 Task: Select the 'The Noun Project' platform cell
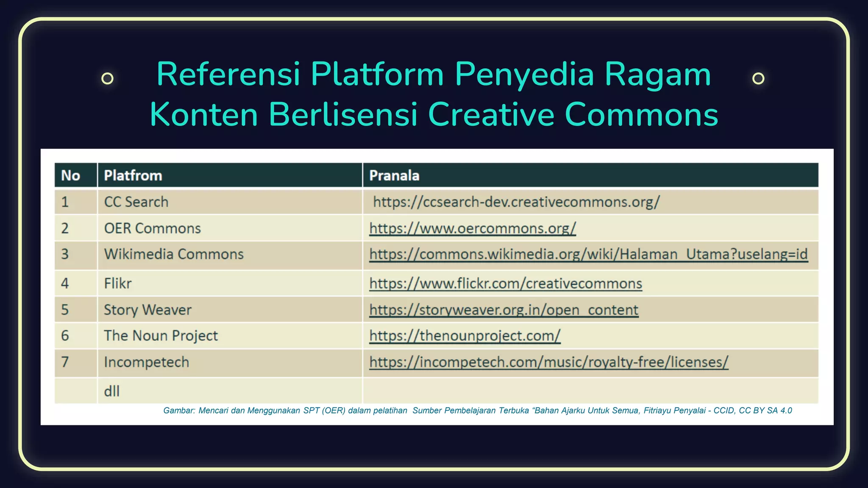[x=161, y=335]
